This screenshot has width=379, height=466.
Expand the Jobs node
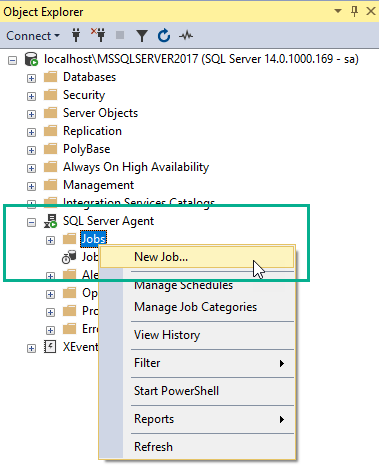tap(50, 241)
